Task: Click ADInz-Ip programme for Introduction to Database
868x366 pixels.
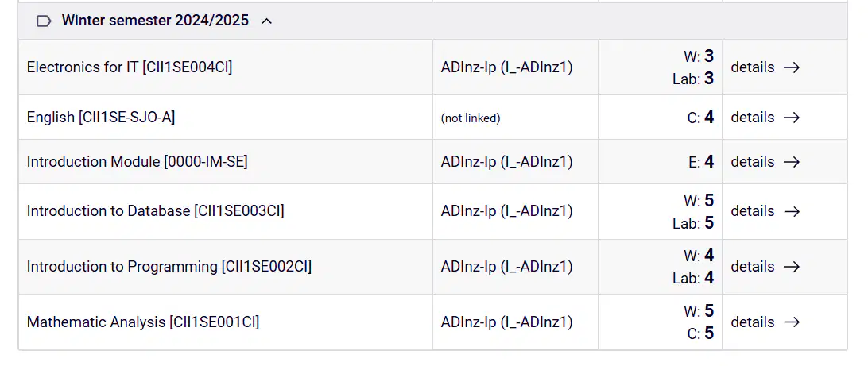Action: [x=506, y=211]
